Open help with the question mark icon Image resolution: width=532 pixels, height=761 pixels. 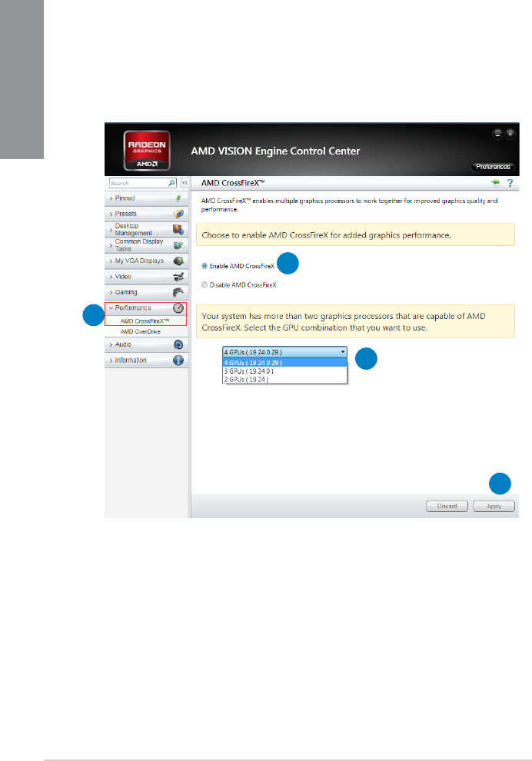510,183
